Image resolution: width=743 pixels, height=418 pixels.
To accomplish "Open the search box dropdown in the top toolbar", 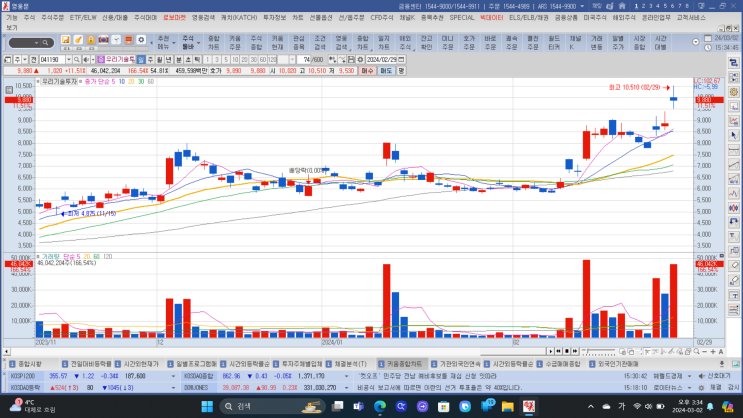I will [x=49, y=41].
